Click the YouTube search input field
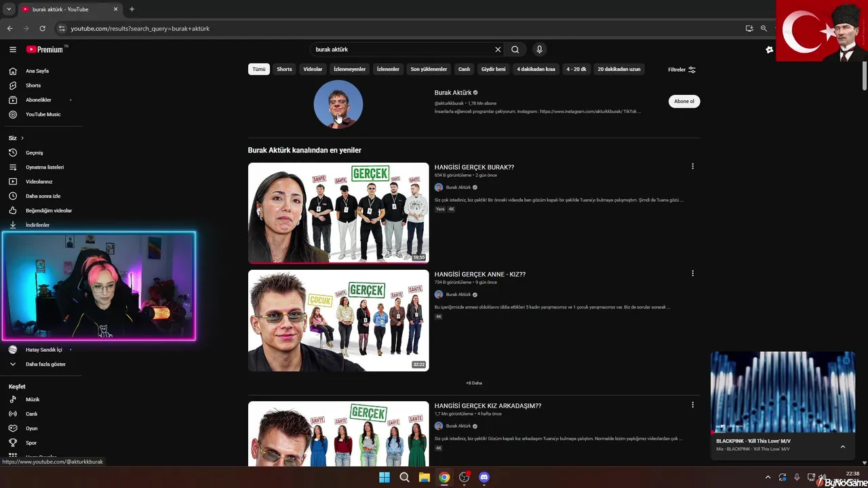 pyautogui.click(x=403, y=49)
